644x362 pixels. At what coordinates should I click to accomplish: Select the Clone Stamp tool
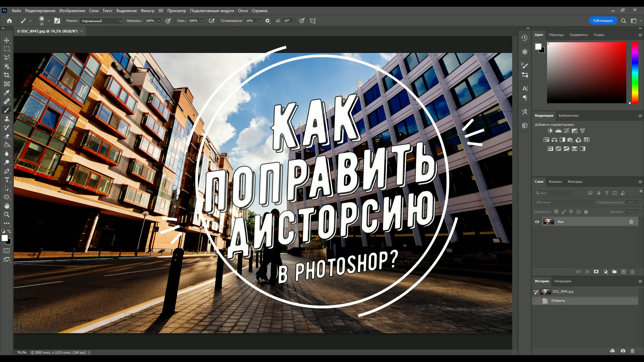[7, 119]
